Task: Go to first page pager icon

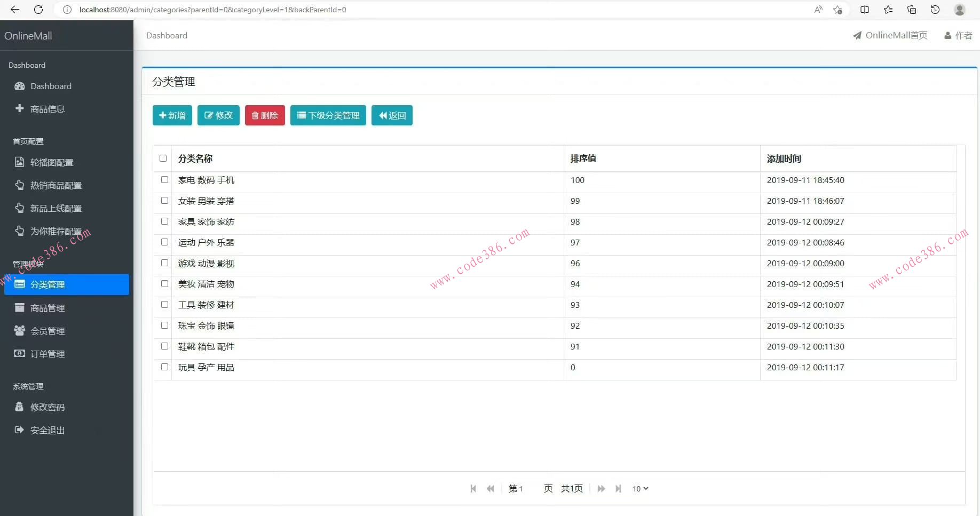Action: pyautogui.click(x=473, y=489)
